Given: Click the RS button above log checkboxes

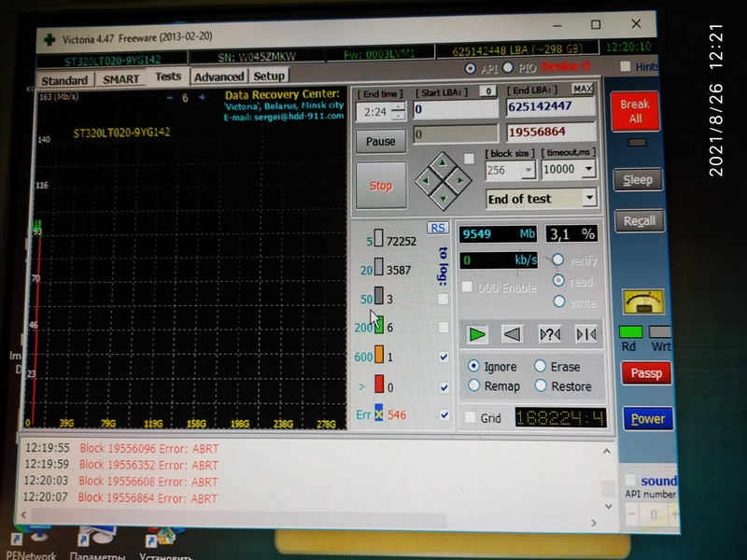Looking at the screenshot, I should coord(437,228).
